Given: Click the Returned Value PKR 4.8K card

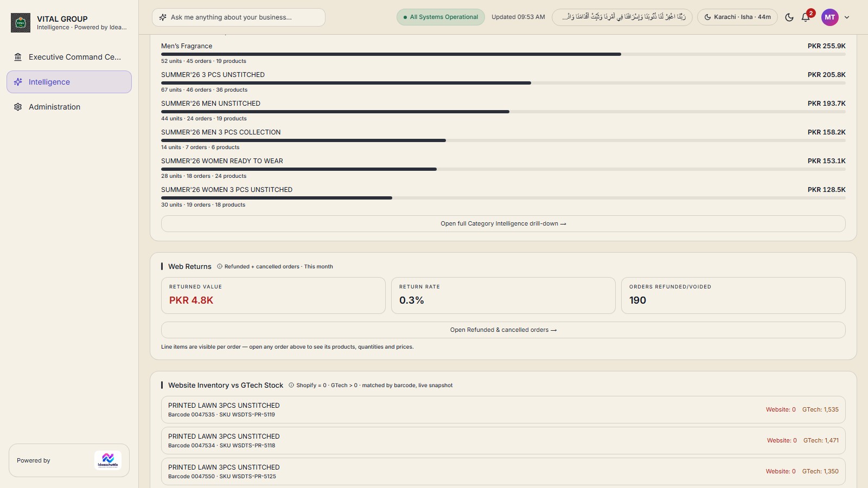Looking at the screenshot, I should tap(273, 296).
